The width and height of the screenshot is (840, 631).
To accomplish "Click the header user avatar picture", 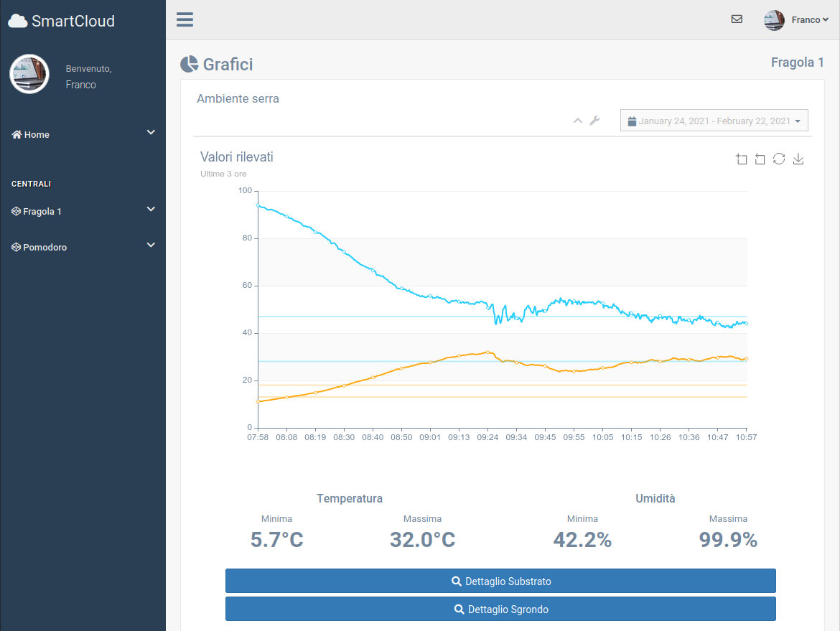I will pyautogui.click(x=774, y=20).
